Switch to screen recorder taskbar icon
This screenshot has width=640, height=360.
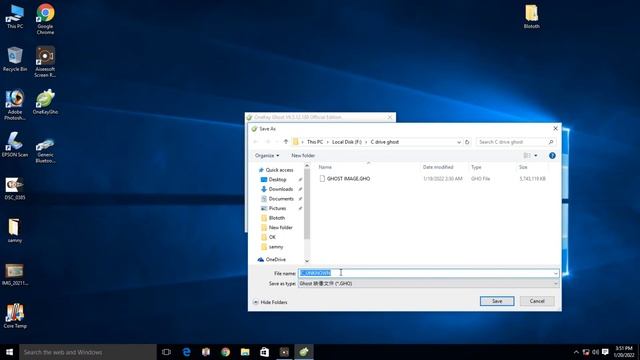[284, 352]
